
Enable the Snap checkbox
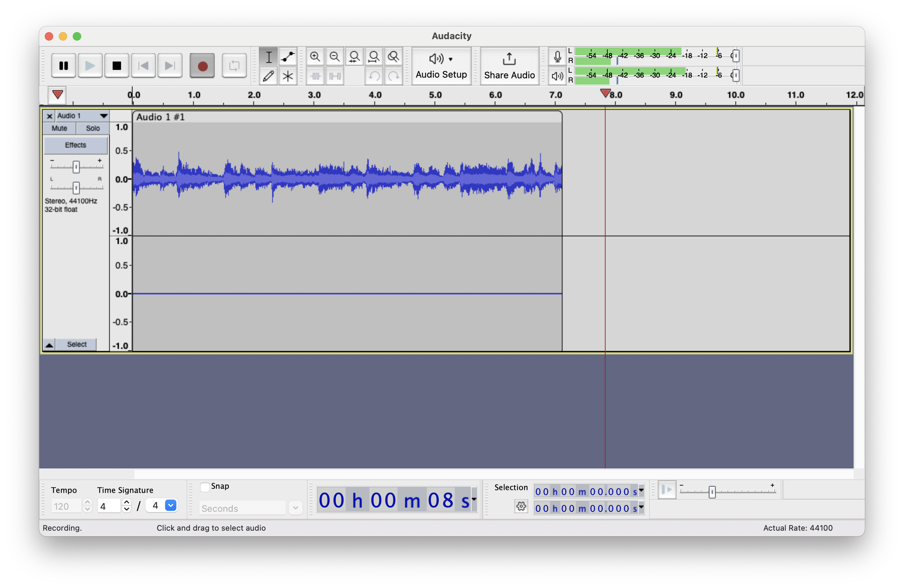pyautogui.click(x=205, y=487)
